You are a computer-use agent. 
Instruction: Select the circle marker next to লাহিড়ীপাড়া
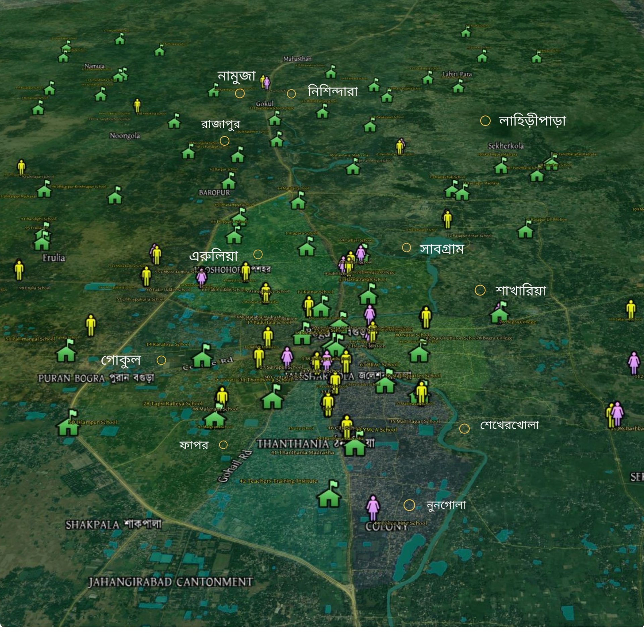point(485,121)
